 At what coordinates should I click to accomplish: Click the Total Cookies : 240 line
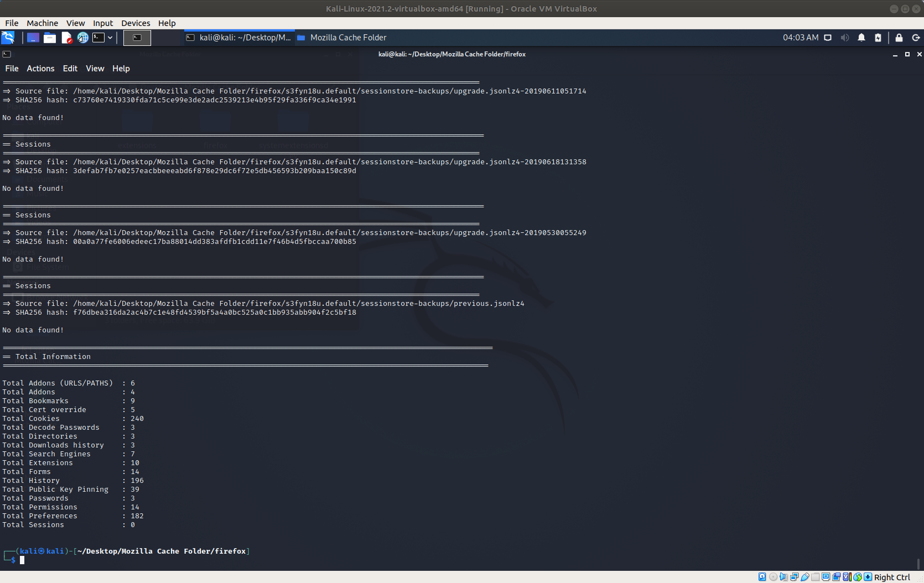click(73, 419)
